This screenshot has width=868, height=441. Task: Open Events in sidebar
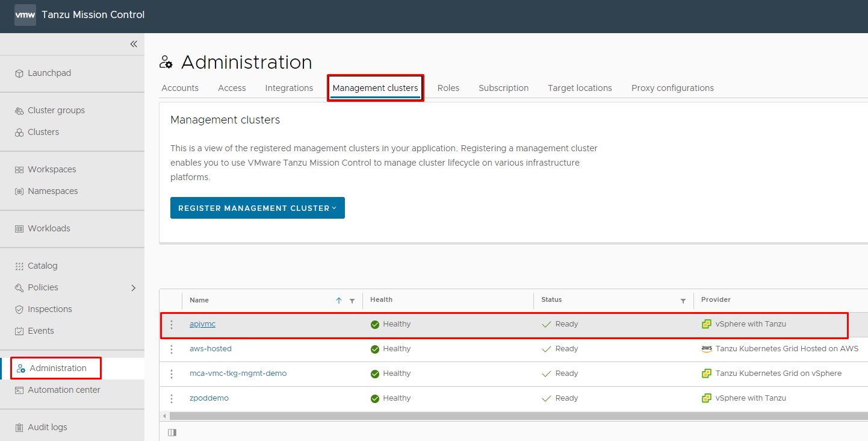(x=41, y=331)
